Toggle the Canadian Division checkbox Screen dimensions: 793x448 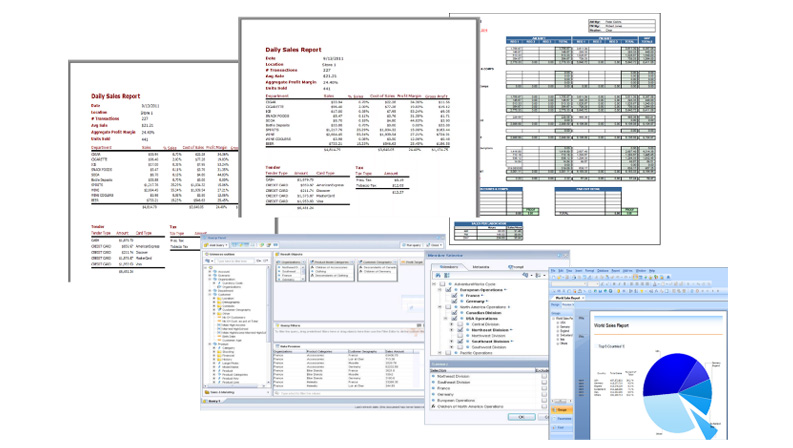pos(454,312)
